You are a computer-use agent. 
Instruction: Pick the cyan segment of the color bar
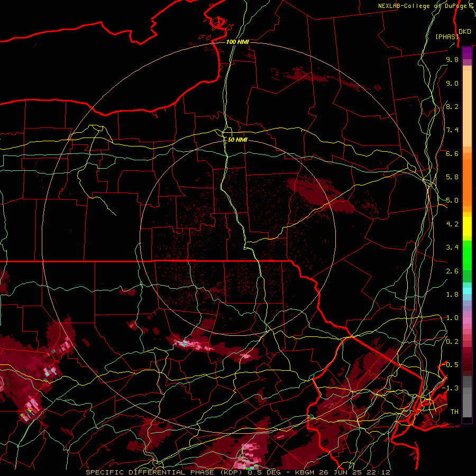click(467, 291)
